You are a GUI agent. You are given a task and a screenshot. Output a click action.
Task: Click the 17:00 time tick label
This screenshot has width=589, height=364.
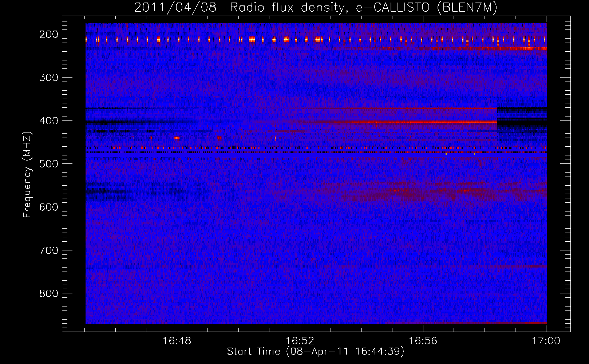click(546, 341)
